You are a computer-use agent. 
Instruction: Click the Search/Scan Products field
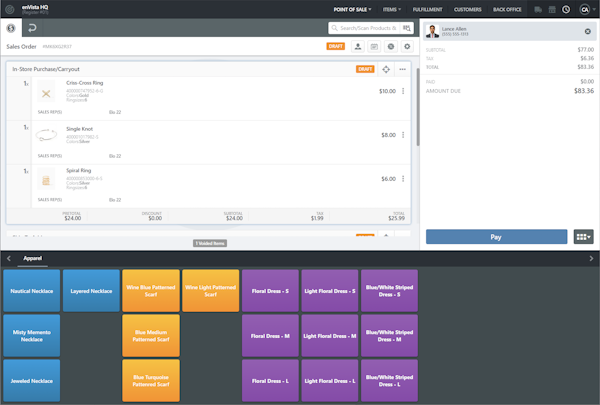pyautogui.click(x=364, y=28)
